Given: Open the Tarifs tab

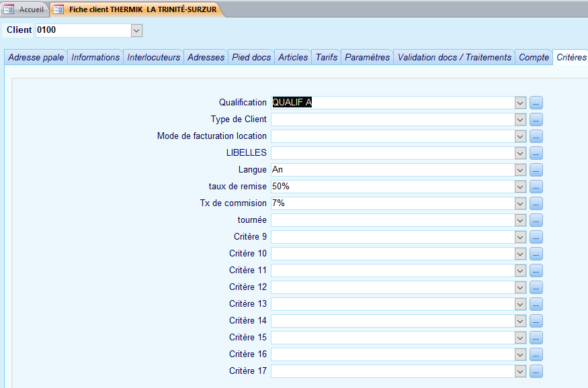Looking at the screenshot, I should 327,58.
